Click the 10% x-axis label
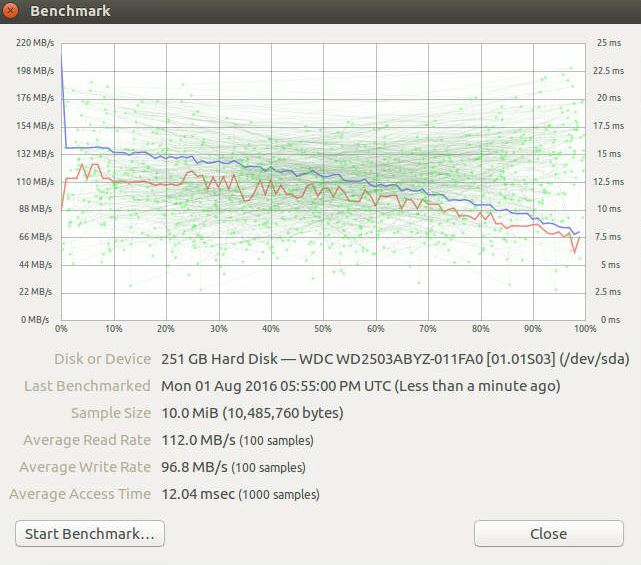The height and width of the screenshot is (565, 641). coord(114,329)
